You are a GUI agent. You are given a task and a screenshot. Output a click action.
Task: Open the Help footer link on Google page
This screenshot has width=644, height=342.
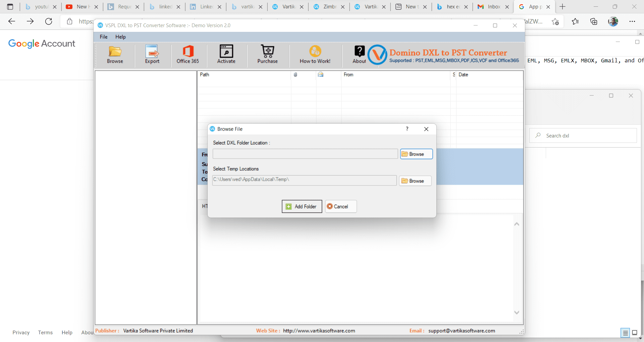click(67, 332)
